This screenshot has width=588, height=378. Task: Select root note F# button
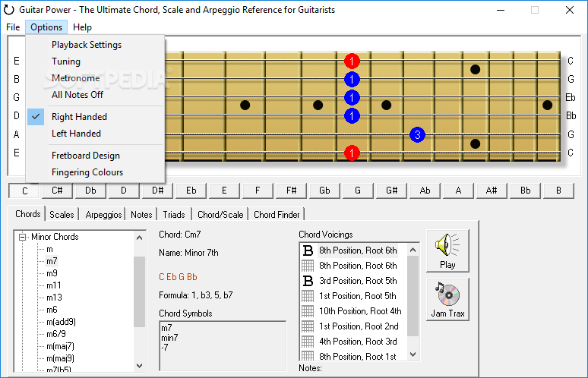coord(292,191)
